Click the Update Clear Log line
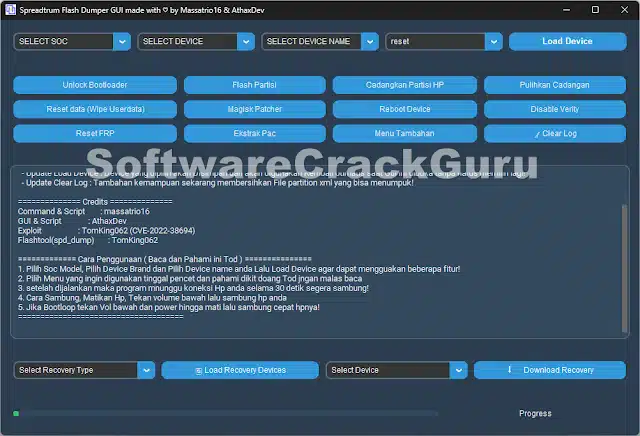The height and width of the screenshot is (436, 640). [x=218, y=183]
